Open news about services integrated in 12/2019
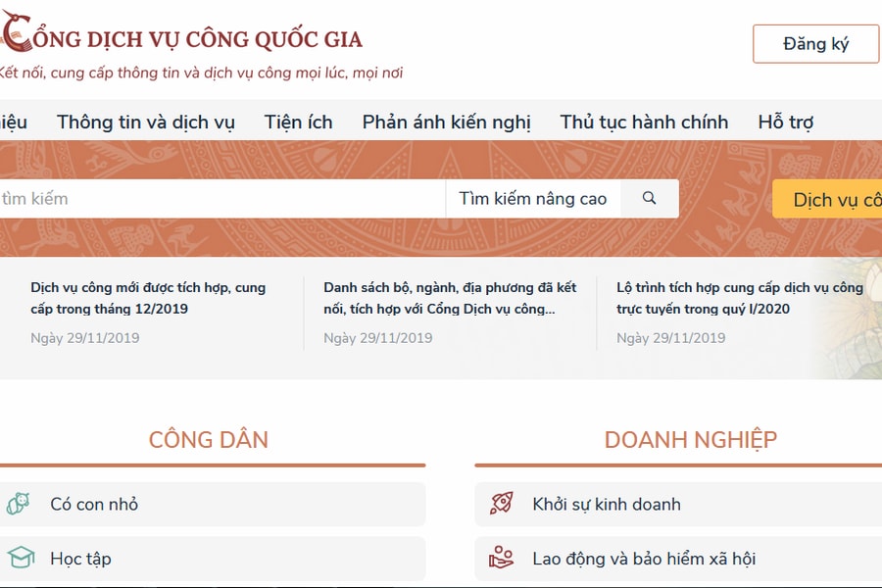 click(x=148, y=298)
